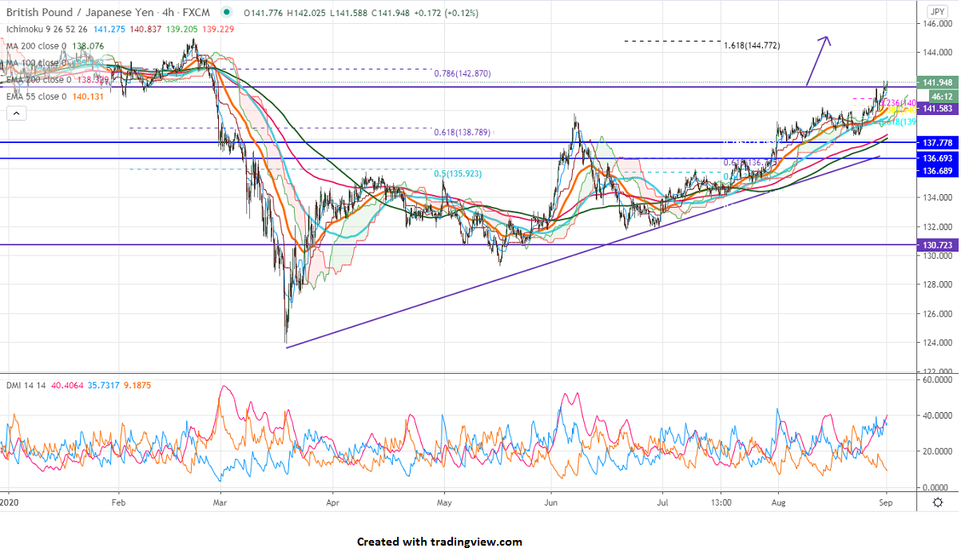
Task: Click the Jun label on time axis
Action: [550, 503]
